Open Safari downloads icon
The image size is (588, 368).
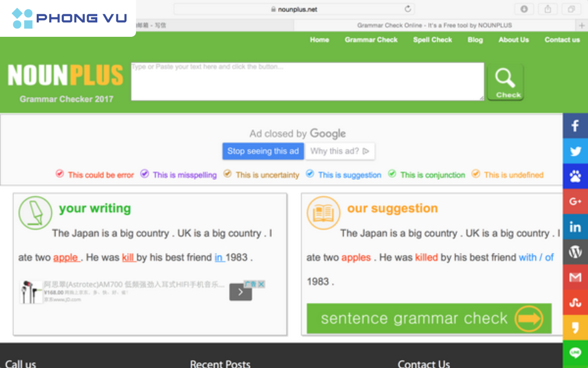click(524, 9)
